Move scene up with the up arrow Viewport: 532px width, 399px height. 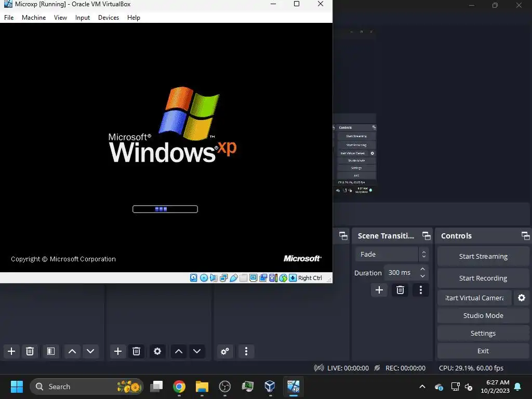pyautogui.click(x=72, y=351)
